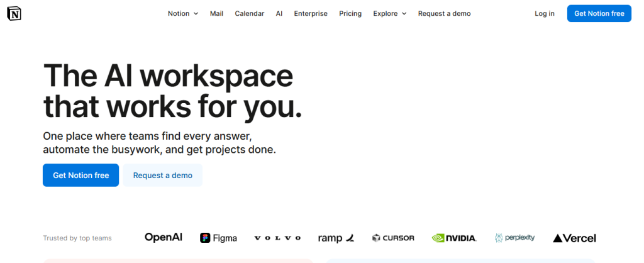Screen dimensions: 644x263
Task: Click the ramp logo
Action: (336, 238)
